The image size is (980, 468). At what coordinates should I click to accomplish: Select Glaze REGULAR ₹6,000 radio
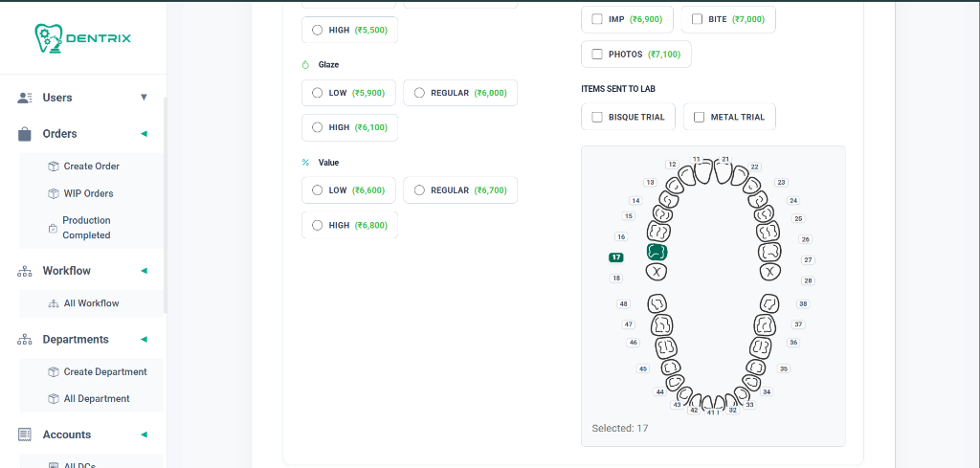(419, 93)
